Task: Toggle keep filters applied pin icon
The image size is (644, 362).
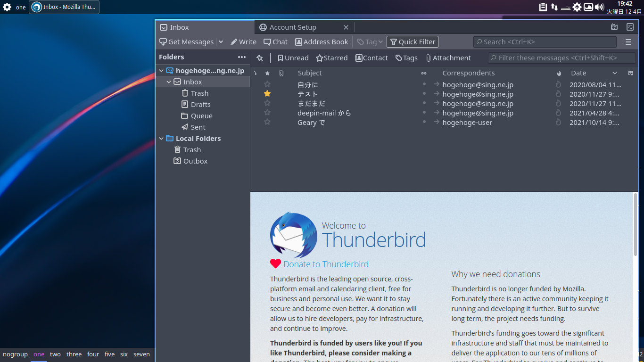Action: (x=260, y=58)
